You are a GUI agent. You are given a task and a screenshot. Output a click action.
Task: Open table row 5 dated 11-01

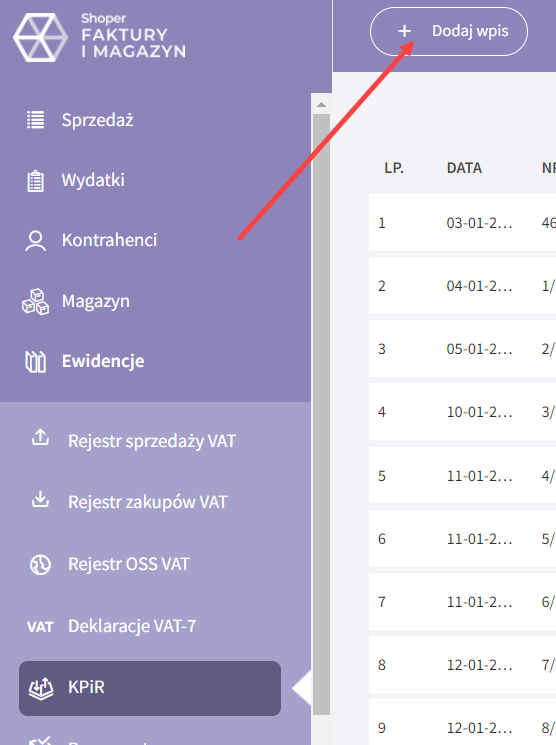tap(462, 476)
